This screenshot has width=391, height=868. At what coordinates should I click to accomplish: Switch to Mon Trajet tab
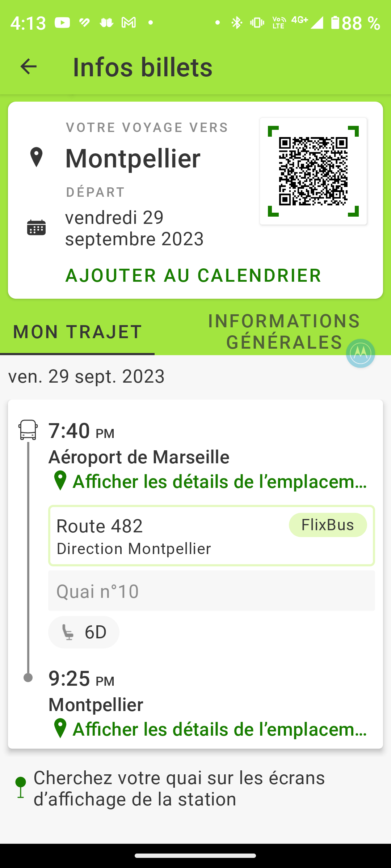click(x=77, y=332)
